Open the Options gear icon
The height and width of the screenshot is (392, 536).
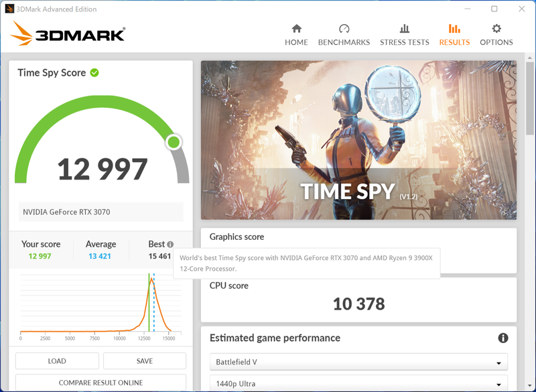pos(496,29)
